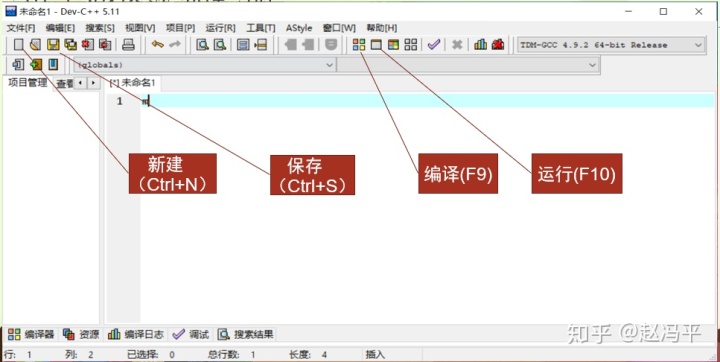
Task: Open the 窗口[W] menu
Action: pos(339,28)
